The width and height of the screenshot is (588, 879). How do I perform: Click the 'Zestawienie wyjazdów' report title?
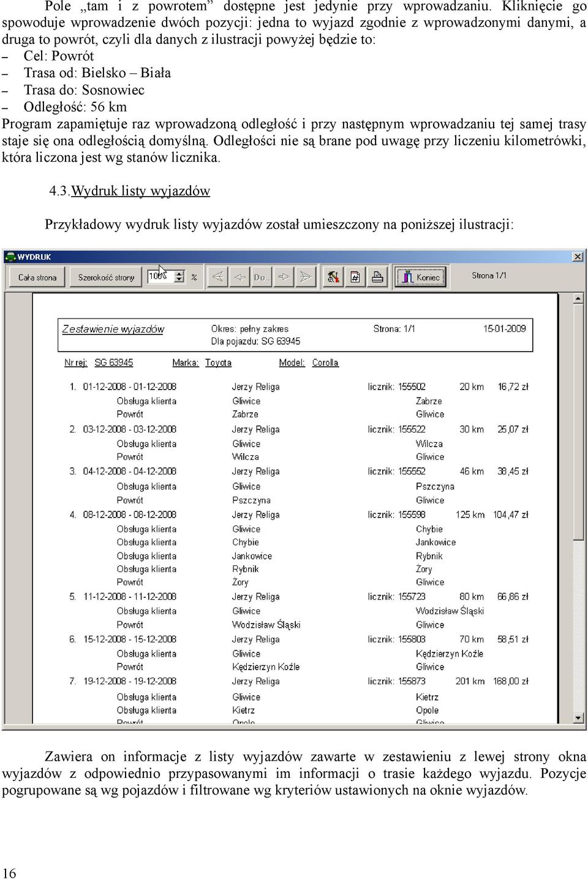click(x=113, y=329)
